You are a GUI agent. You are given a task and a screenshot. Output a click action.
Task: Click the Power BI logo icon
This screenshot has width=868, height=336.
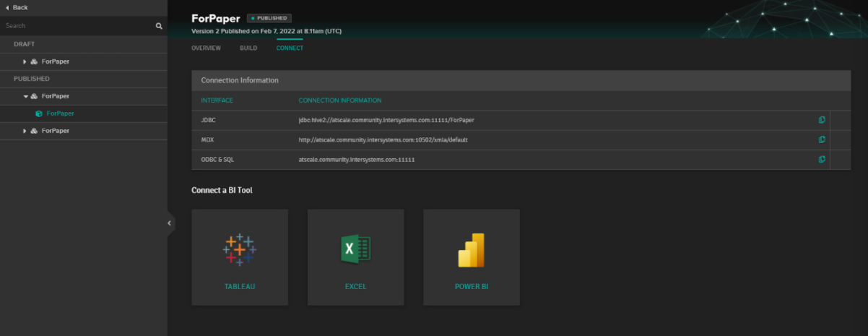471,251
